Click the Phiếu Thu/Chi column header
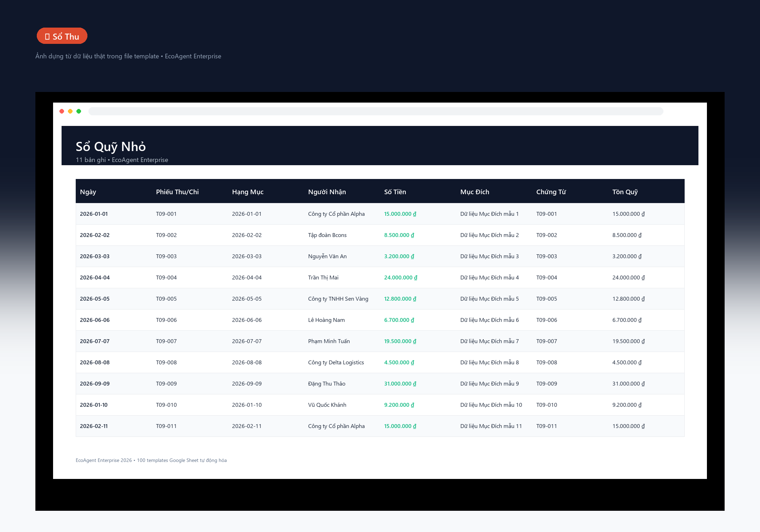 pyautogui.click(x=177, y=192)
